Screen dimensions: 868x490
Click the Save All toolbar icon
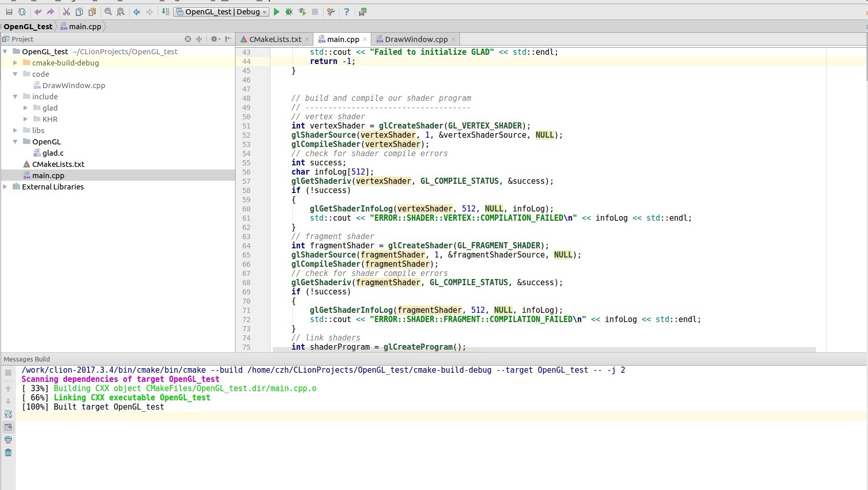9,12
